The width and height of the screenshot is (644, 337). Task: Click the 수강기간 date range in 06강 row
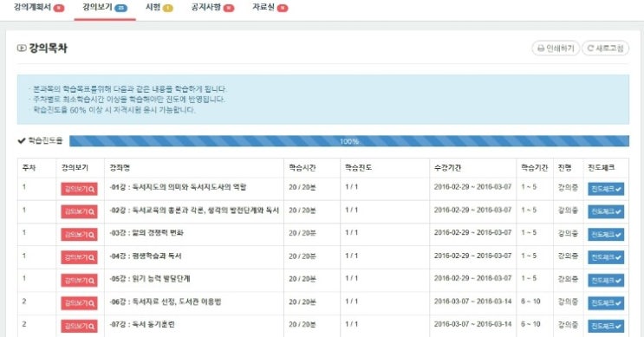(x=472, y=301)
